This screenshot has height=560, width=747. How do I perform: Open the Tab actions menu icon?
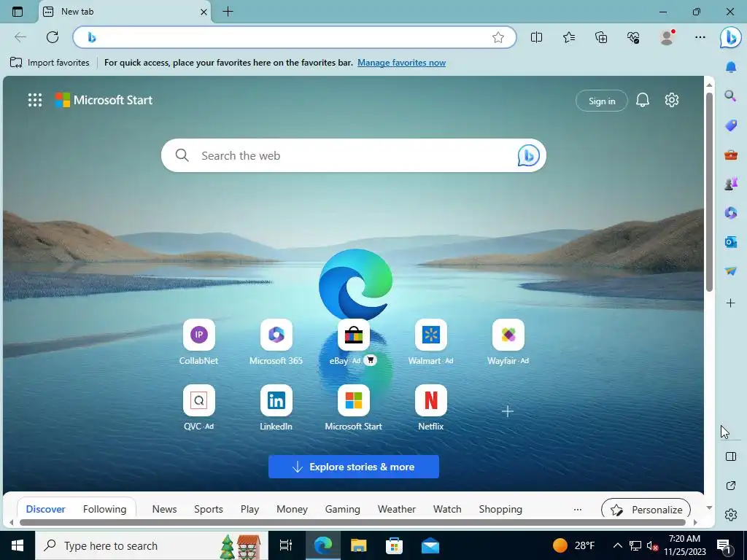pyautogui.click(x=18, y=12)
